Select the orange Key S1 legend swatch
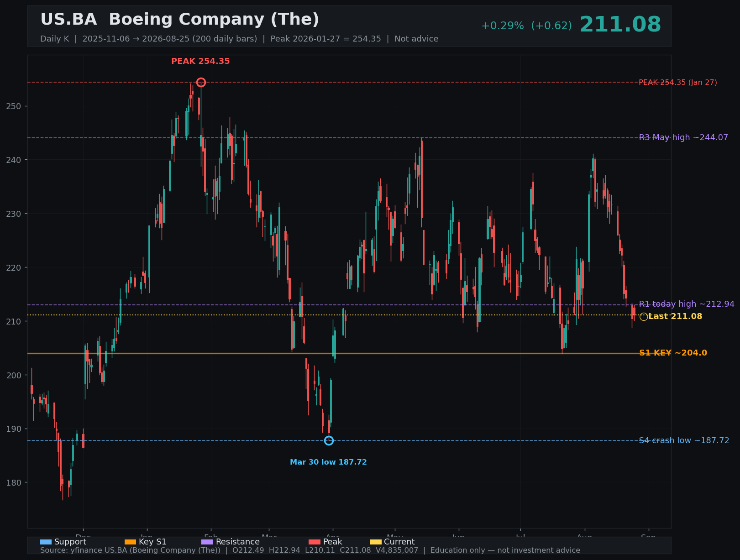The width and height of the screenshot is (740, 560). [130, 542]
